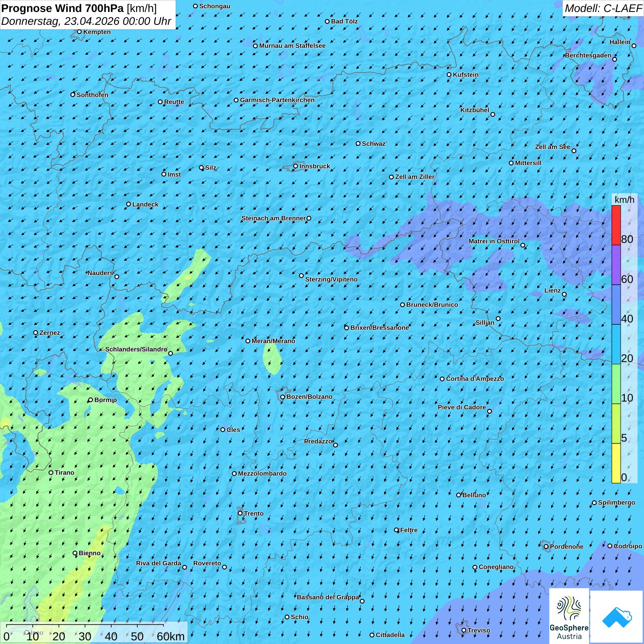This screenshot has width=644, height=644.
Task: Click the 'Bad Tölz' label
Action: pyautogui.click(x=345, y=21)
